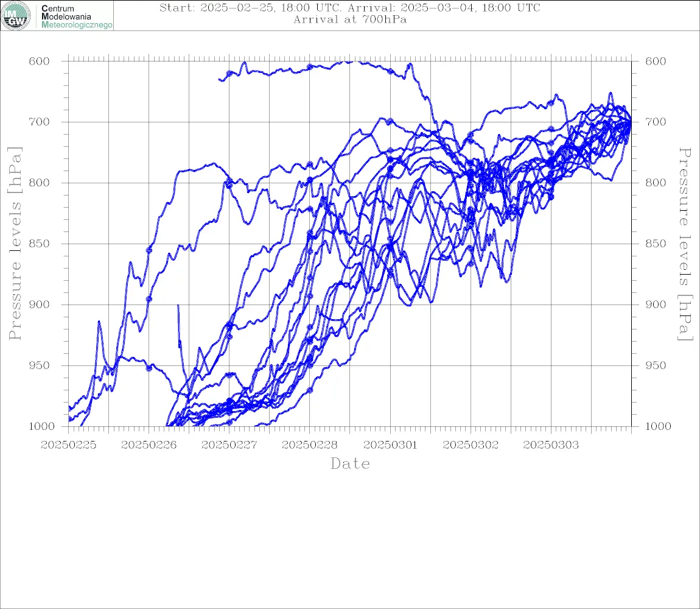Click the 'Date' x-axis title
This screenshot has height=609, width=700.
[x=351, y=463]
